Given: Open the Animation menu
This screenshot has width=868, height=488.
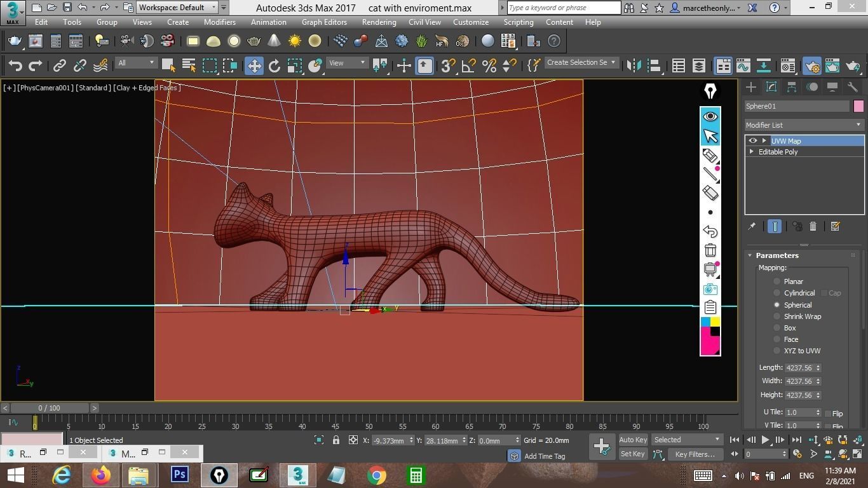Looking at the screenshot, I should (x=269, y=22).
